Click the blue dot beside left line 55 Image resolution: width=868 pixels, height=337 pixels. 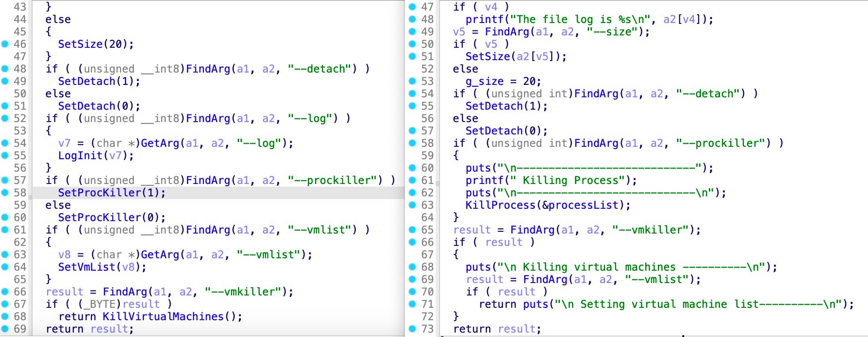pyautogui.click(x=5, y=155)
